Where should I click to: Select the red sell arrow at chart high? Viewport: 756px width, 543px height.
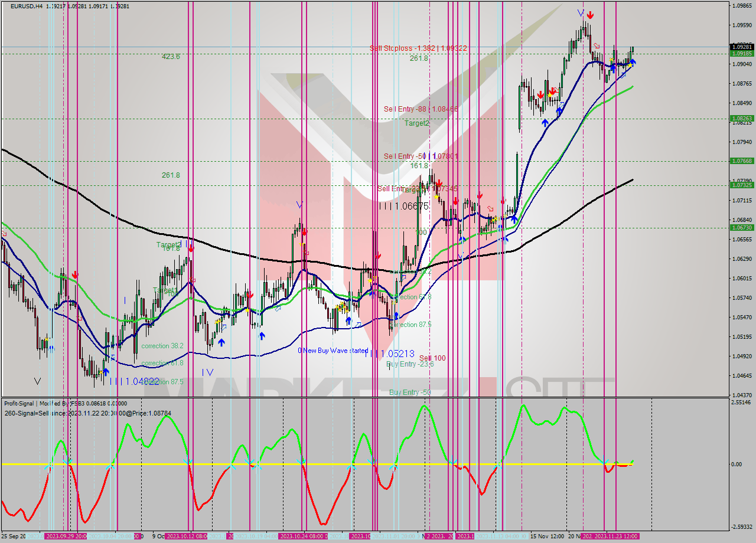pyautogui.click(x=590, y=15)
